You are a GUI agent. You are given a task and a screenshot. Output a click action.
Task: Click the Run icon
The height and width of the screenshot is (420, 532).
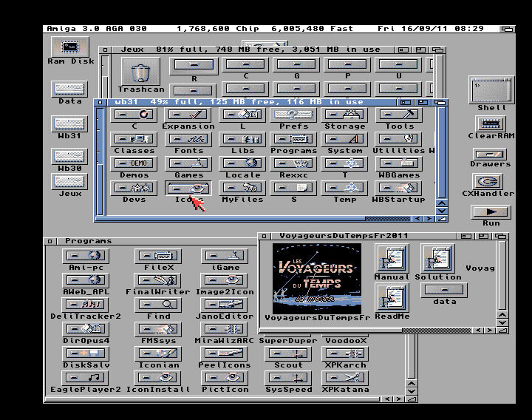tap(491, 212)
